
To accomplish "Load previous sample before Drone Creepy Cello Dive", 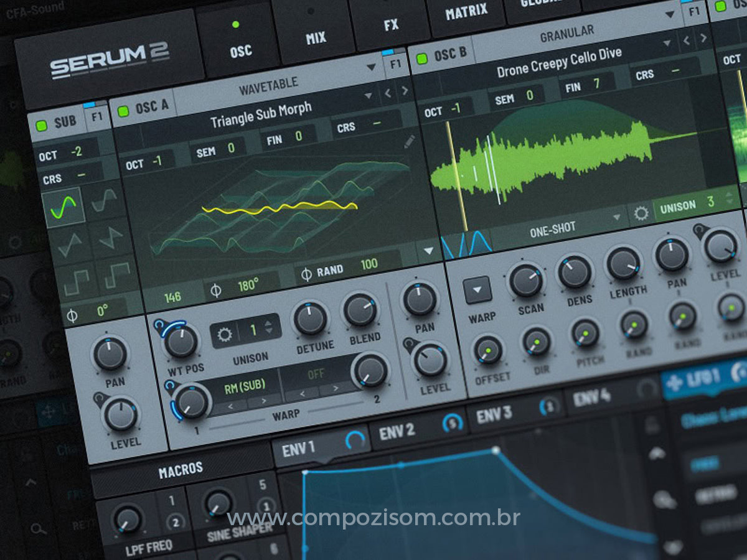I will pos(687,40).
